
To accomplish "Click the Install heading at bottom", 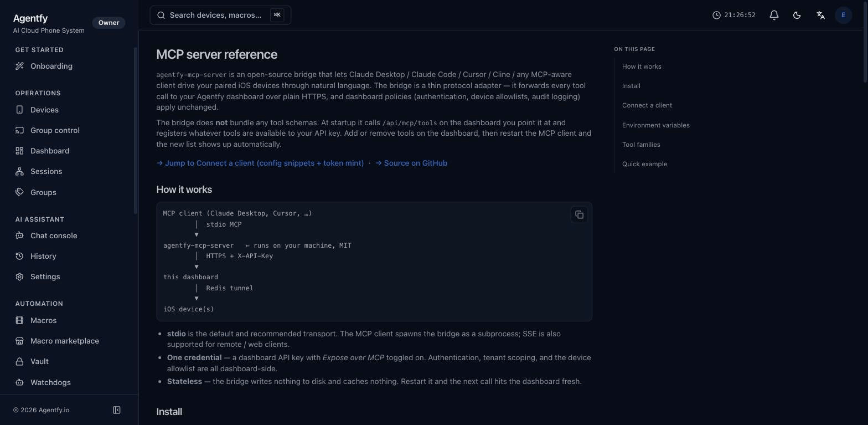I will pos(169,412).
